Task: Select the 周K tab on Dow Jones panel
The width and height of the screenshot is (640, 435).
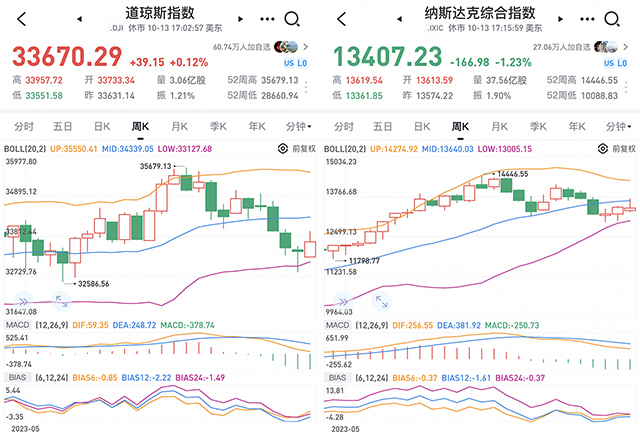Action: pos(140,127)
